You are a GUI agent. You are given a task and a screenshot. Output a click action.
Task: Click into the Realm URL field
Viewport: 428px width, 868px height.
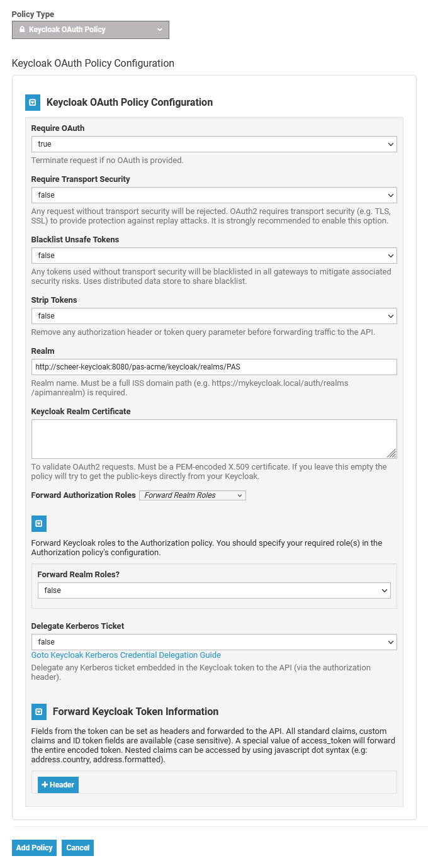214,367
